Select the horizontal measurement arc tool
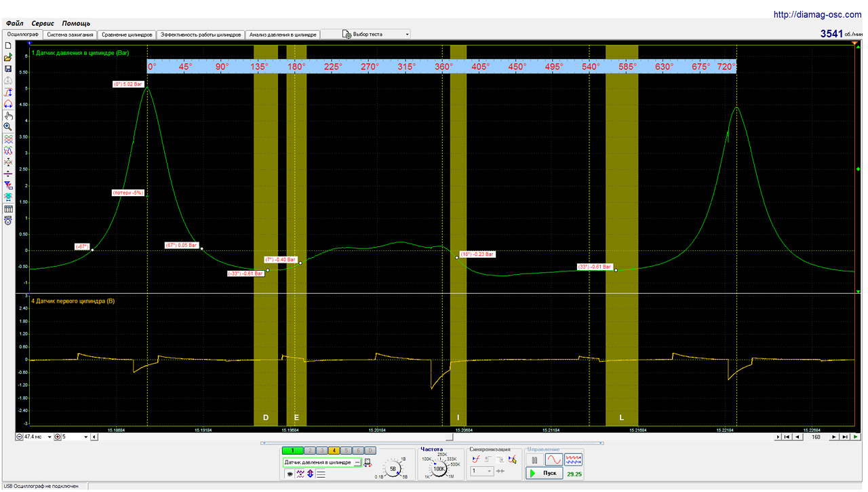 pos(8,104)
